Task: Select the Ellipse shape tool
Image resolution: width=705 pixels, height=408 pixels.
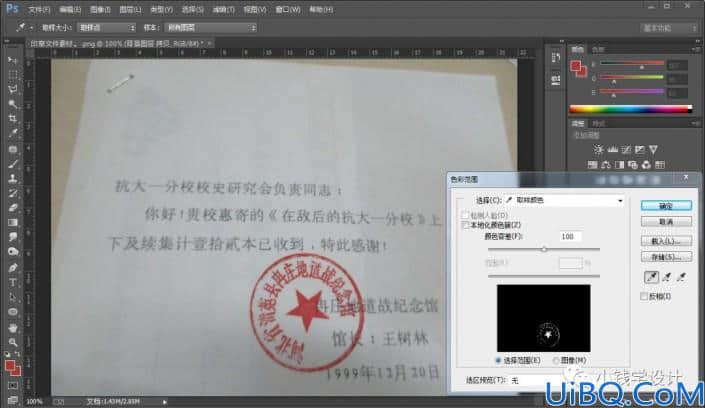Action: [x=13, y=312]
